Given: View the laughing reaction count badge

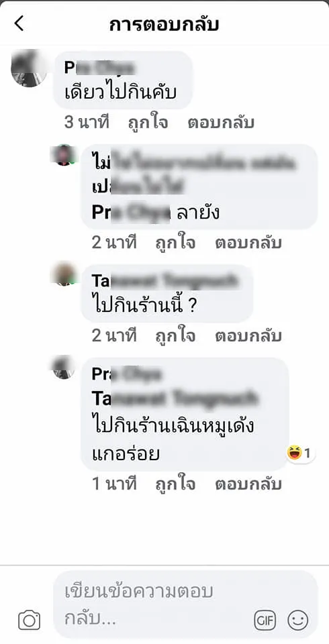Looking at the screenshot, I should pyautogui.click(x=301, y=453).
